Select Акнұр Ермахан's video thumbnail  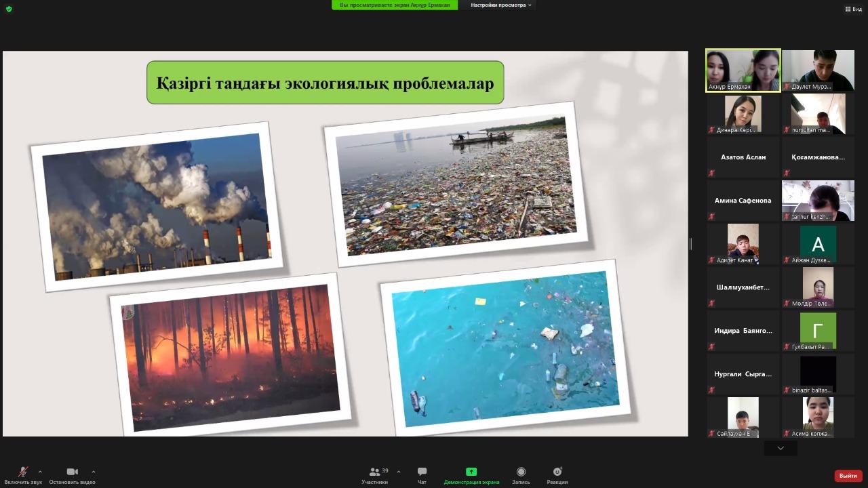click(x=743, y=70)
